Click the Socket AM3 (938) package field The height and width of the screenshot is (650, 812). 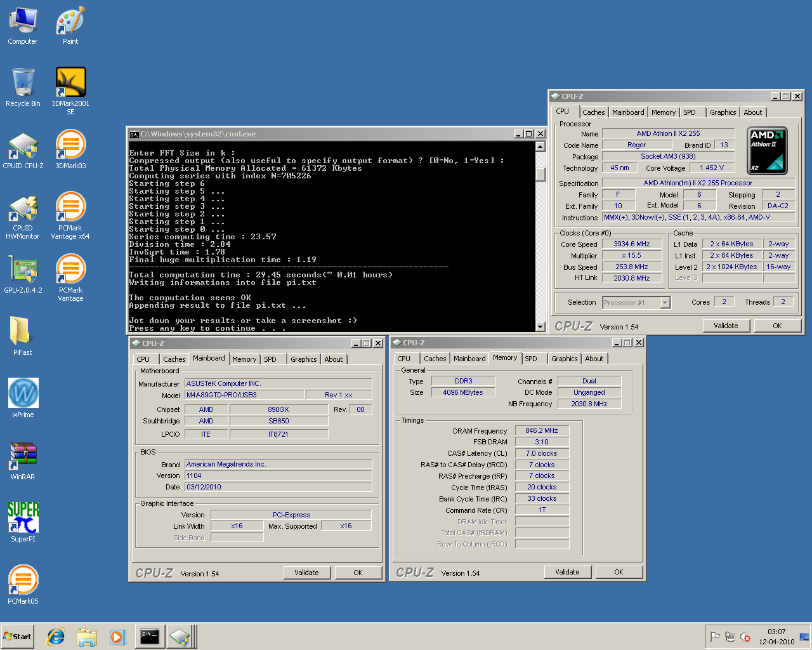coord(668,156)
